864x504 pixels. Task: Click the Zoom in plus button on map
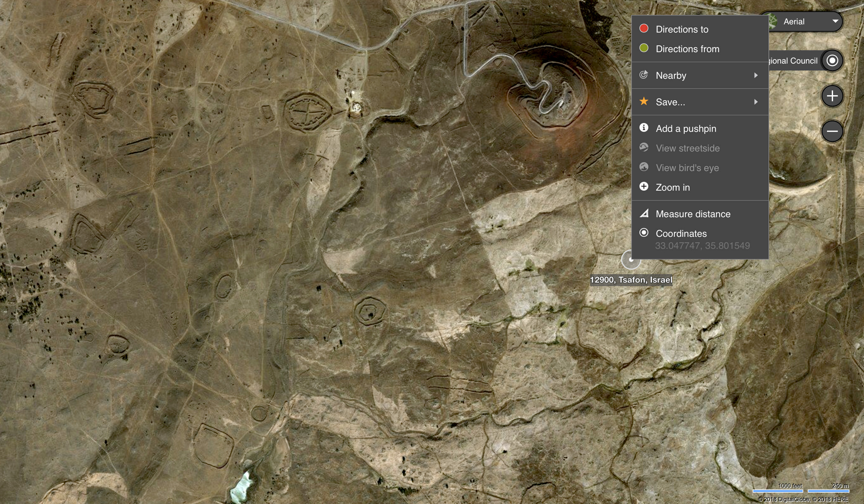coord(832,96)
